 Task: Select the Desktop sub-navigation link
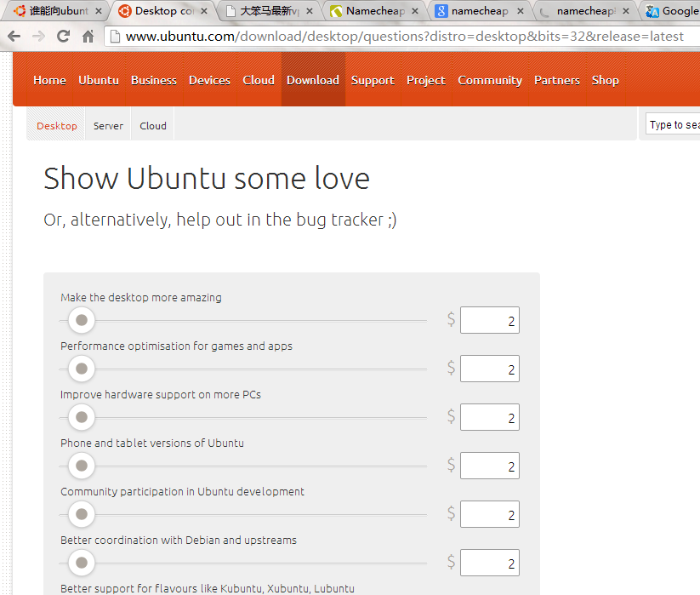(57, 126)
